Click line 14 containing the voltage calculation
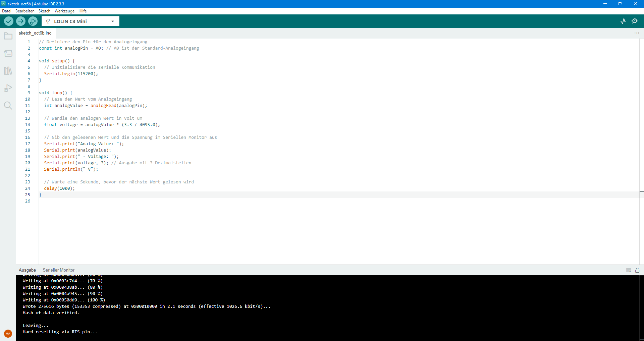Image resolution: width=644 pixels, height=341 pixels. pos(101,124)
